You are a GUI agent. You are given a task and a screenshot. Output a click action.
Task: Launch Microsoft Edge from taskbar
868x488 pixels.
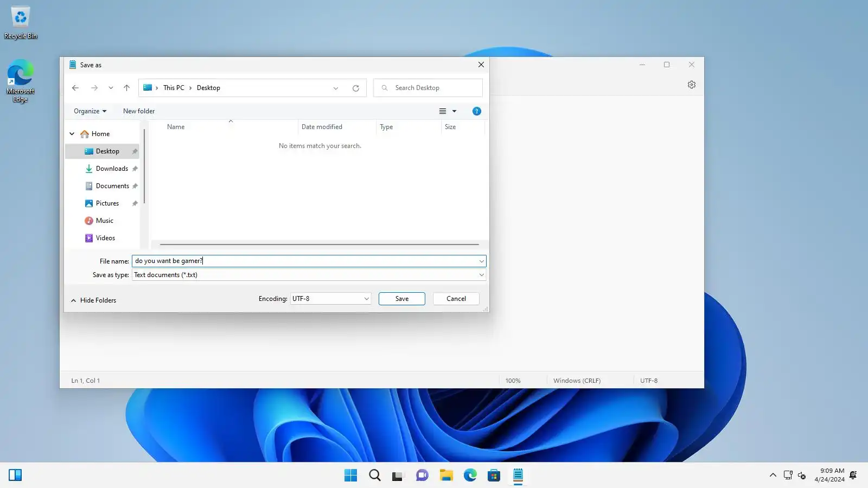[x=470, y=476]
